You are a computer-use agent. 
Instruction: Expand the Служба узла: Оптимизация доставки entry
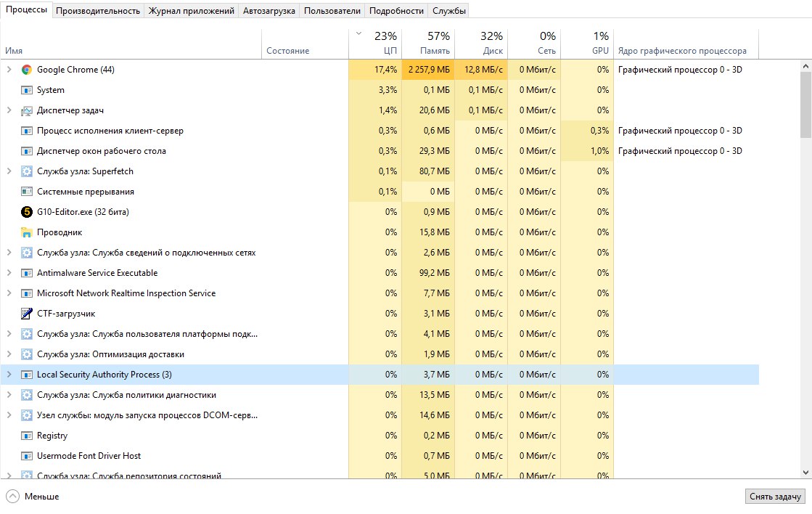click(9, 354)
